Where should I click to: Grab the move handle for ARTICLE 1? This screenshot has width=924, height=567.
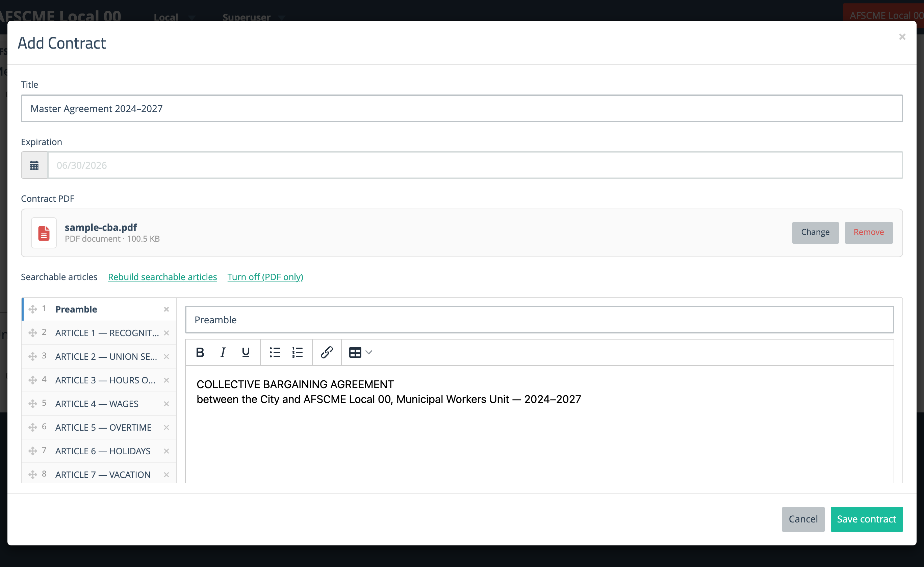point(33,333)
